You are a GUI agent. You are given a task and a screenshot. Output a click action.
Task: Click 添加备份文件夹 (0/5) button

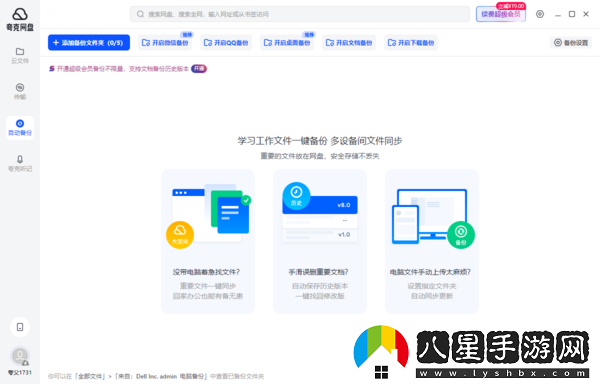pos(89,42)
